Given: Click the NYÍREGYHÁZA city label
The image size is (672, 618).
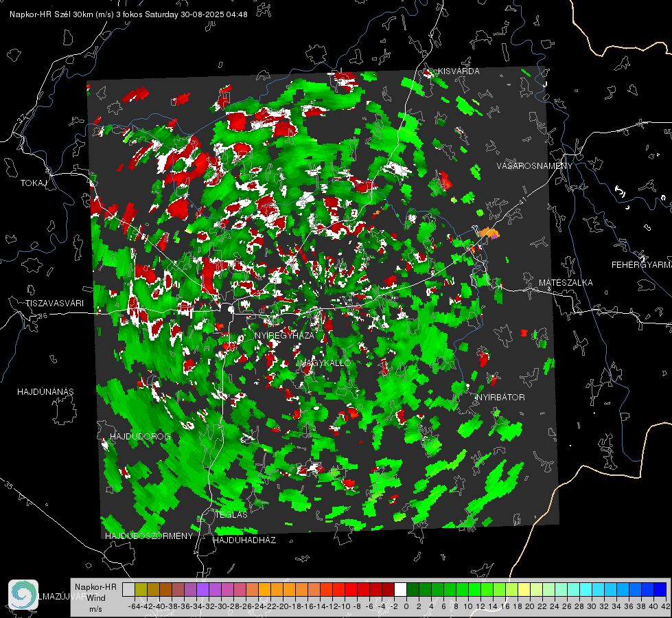Looking at the screenshot, I should click(x=284, y=335).
